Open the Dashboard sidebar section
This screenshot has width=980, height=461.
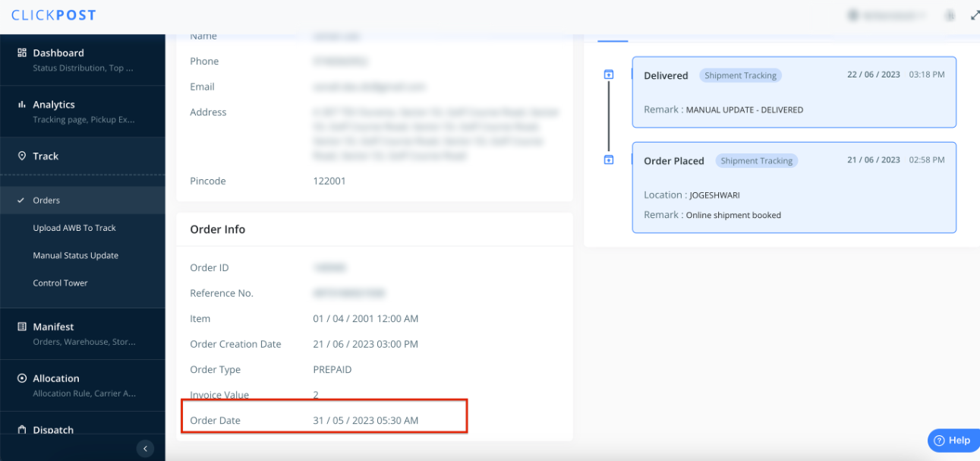point(82,60)
